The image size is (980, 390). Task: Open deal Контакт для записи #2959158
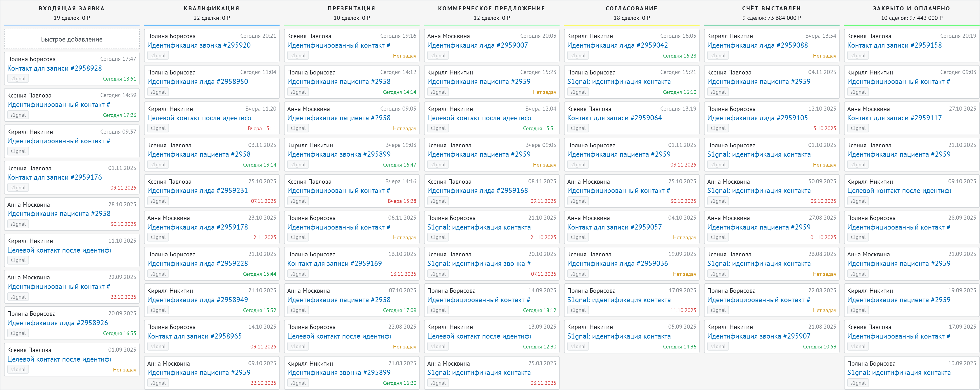(x=894, y=45)
